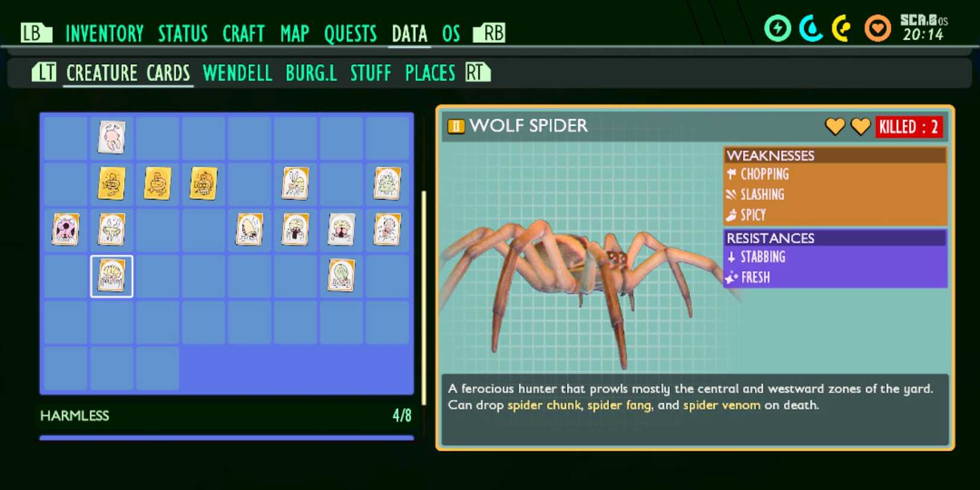Click the LB bumper icon to go to previous tab
The image size is (980, 490).
36,33
